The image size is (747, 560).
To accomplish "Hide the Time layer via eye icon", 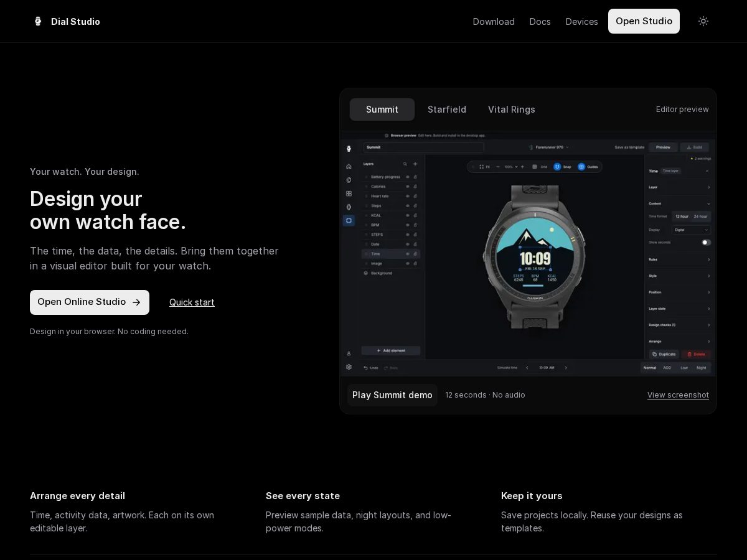I will pos(408,254).
